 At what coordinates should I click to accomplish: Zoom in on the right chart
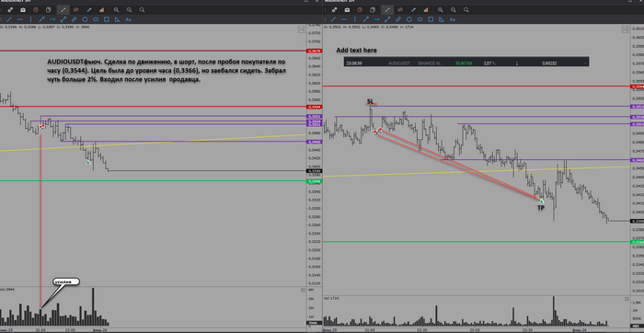441,9
